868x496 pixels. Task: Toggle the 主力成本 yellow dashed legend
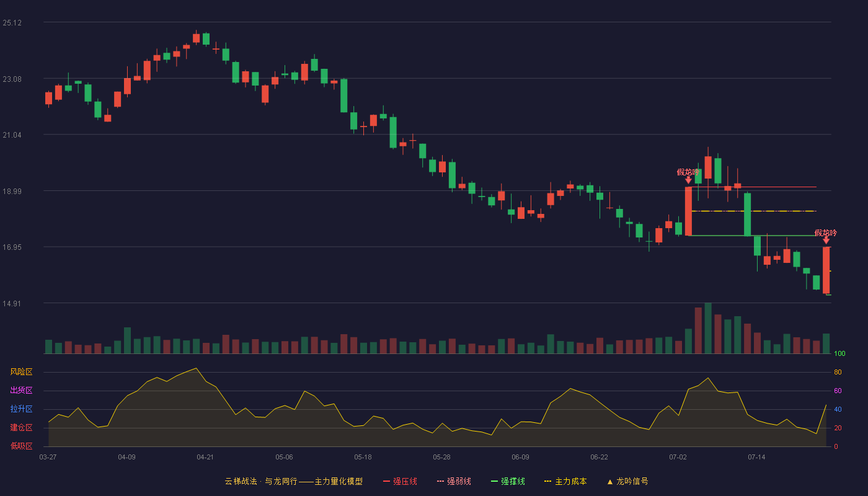[x=565, y=481]
